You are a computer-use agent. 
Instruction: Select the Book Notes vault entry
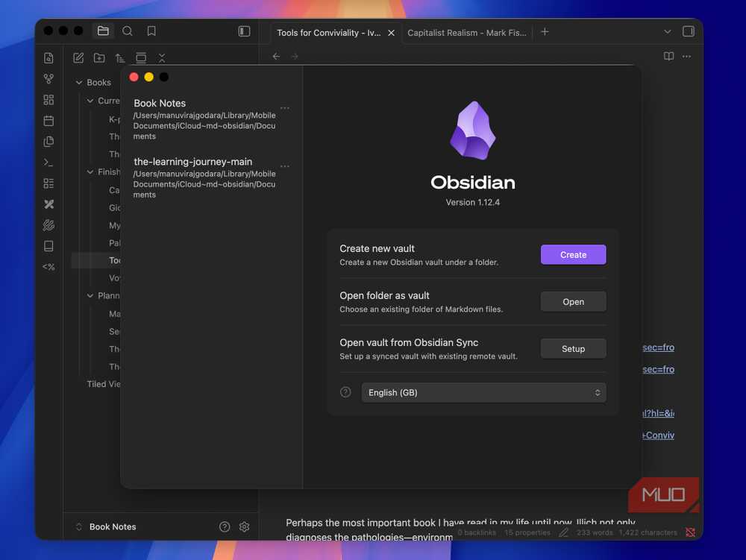pyautogui.click(x=204, y=119)
